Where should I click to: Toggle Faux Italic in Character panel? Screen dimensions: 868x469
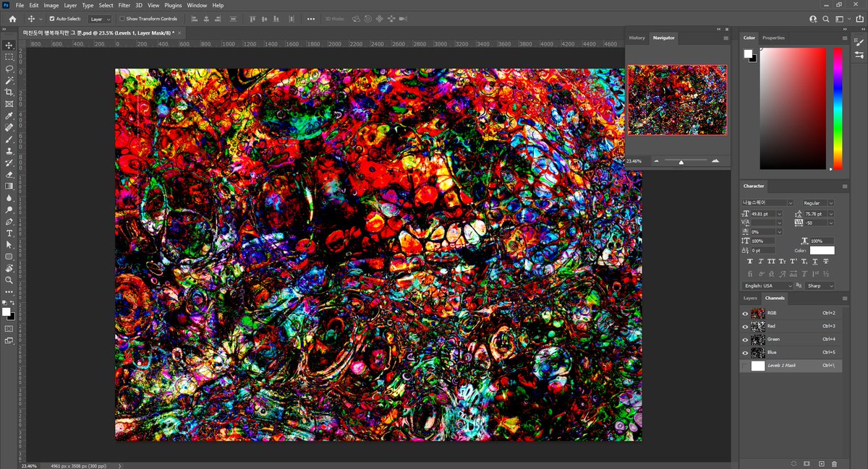click(761, 261)
